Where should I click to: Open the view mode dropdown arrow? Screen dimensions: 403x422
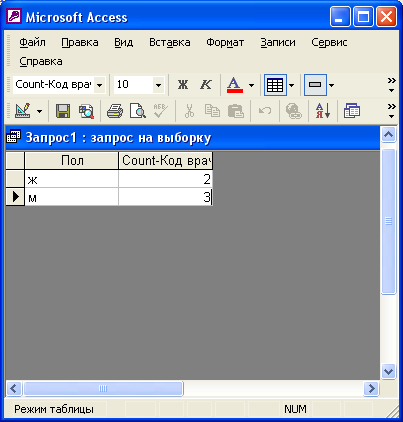point(39,111)
